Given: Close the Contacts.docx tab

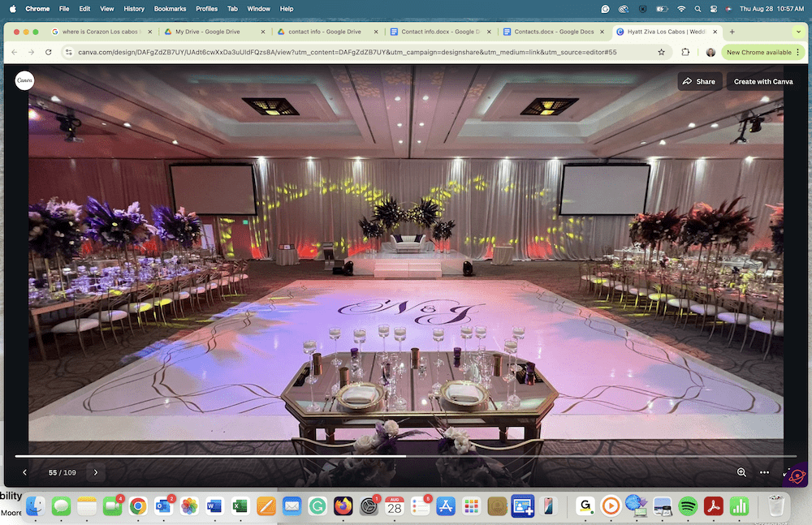Looking at the screenshot, I should (602, 32).
